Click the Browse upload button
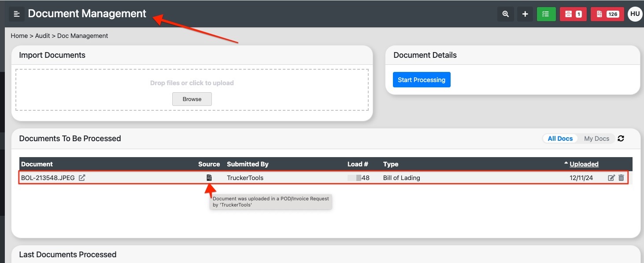Viewport: 644px width, 263px height. pos(192,99)
